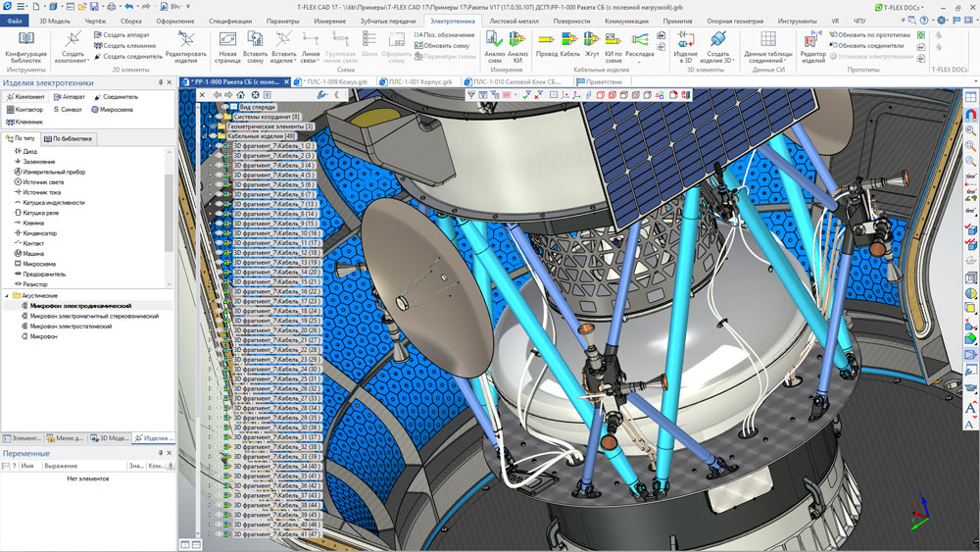Screen dimensions: 980x552
Task: Click the home icon in the model tree toolbar
Action: 241,95
